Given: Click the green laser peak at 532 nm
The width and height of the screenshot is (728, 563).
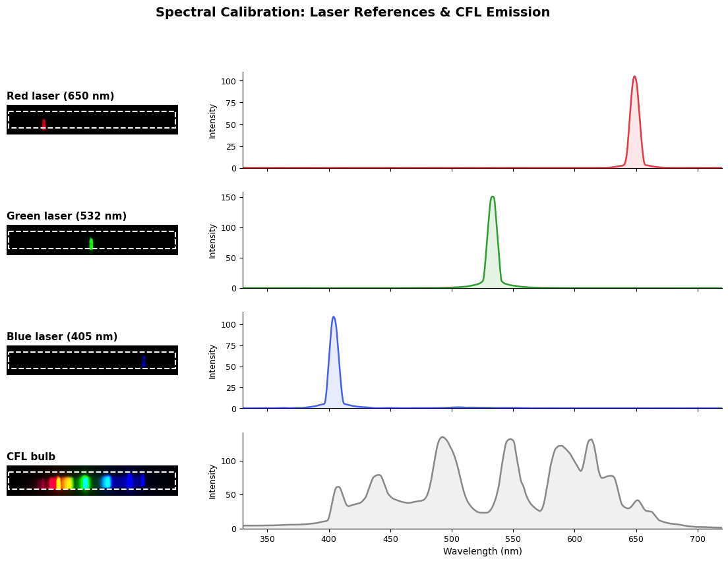Looking at the screenshot, I should point(492,197).
